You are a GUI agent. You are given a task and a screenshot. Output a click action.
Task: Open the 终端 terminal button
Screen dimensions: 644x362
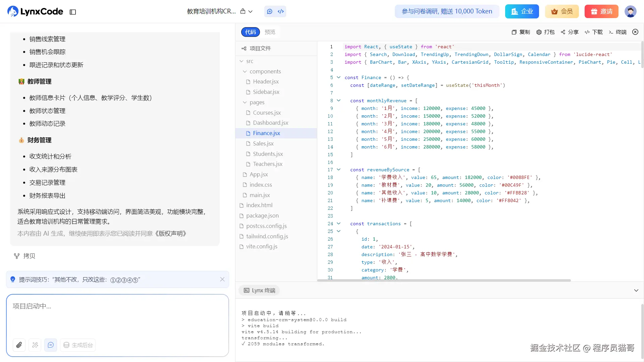click(x=618, y=32)
